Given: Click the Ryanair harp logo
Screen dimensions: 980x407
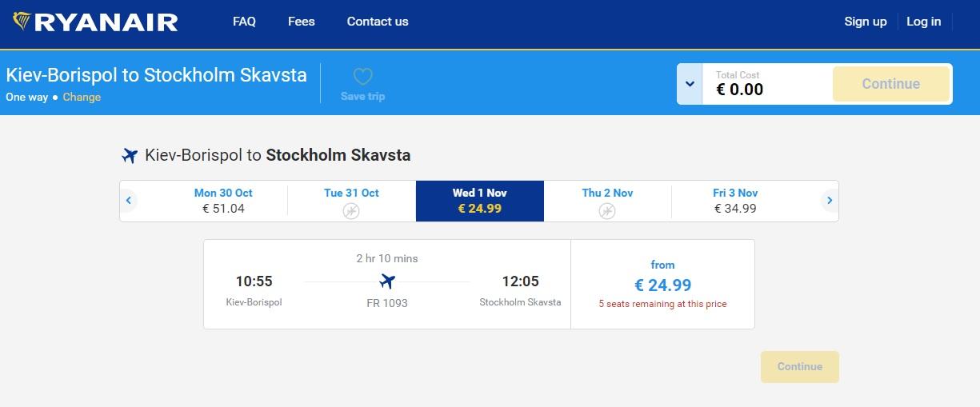Looking at the screenshot, I should (x=23, y=22).
